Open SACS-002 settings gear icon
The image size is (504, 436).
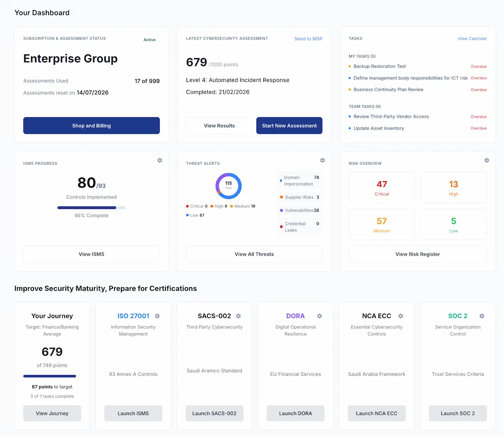pyautogui.click(x=238, y=316)
